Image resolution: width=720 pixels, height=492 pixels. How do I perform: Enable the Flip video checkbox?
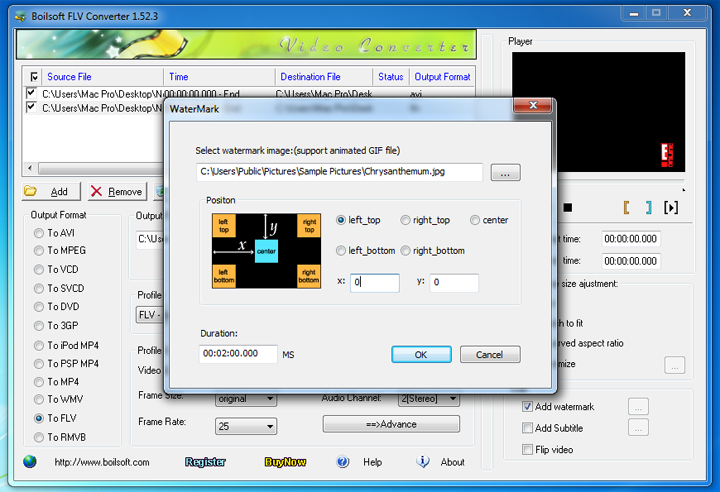click(x=527, y=449)
